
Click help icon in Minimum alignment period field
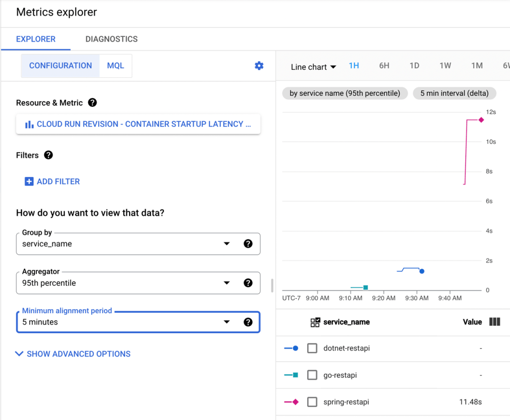click(248, 322)
